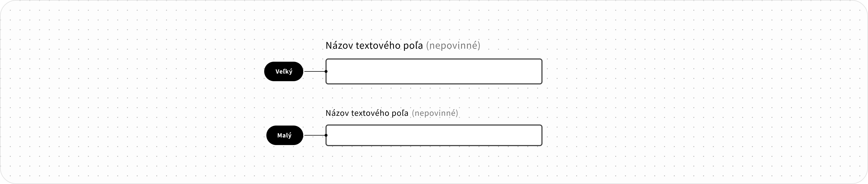Click the (nepovinné) text beside the large field label

[453, 46]
